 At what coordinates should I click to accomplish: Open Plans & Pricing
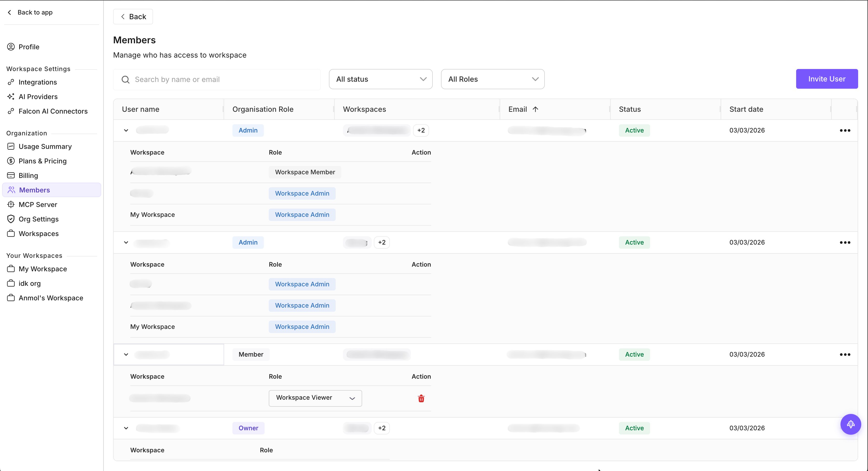[43, 161]
